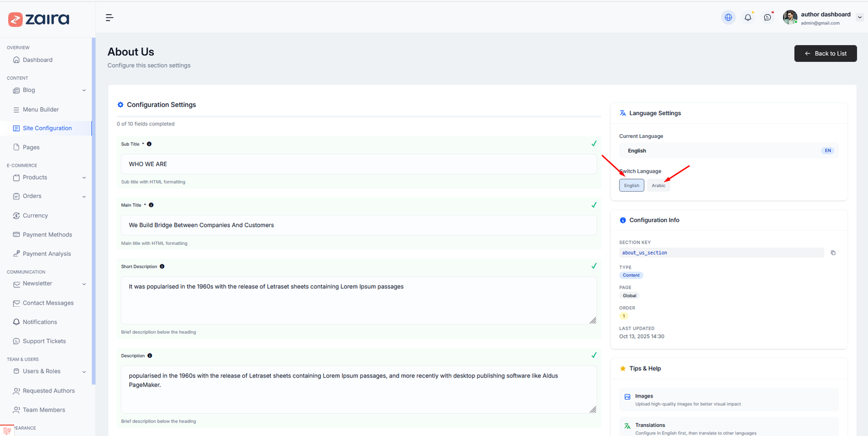Click the Main Title info icon
The image size is (868, 436).
tap(151, 205)
